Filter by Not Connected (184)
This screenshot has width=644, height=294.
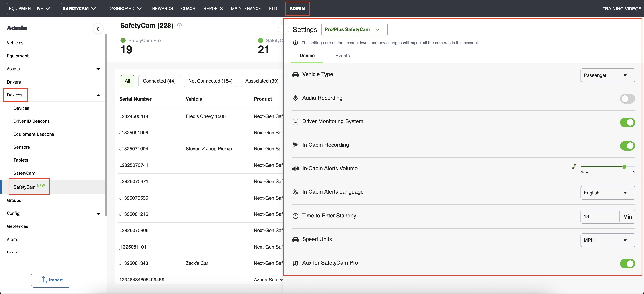pyautogui.click(x=210, y=81)
